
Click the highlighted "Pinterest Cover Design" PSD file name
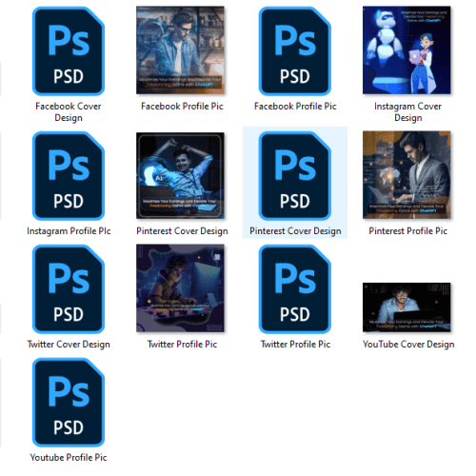pyautogui.click(x=295, y=231)
